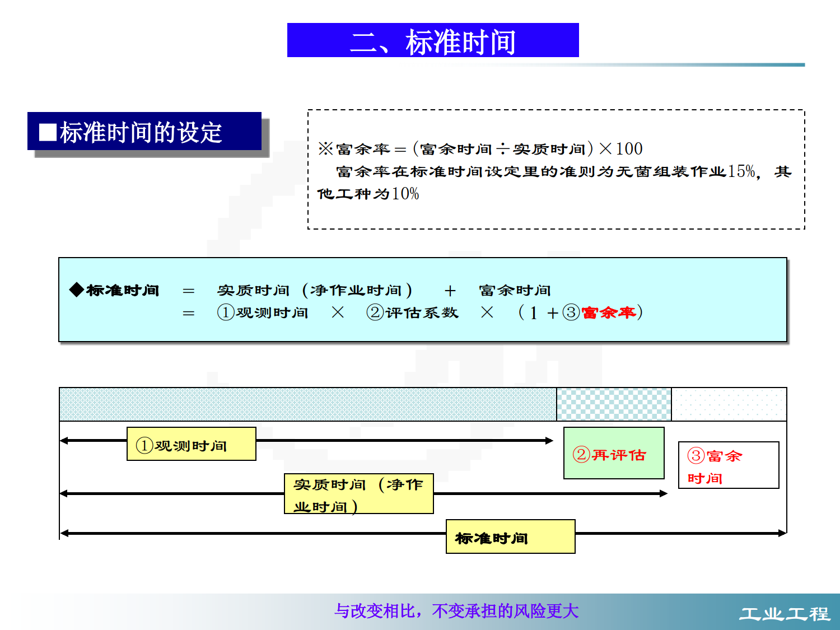The image size is (840, 630).
Task: Click the line 他工种为10%
Action: [x=368, y=194]
